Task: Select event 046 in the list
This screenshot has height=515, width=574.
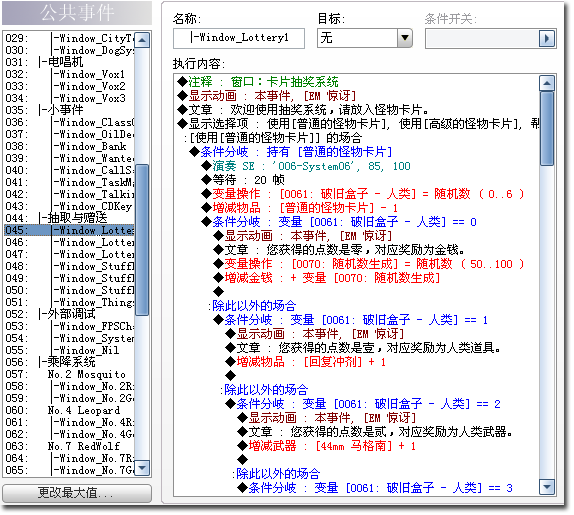Action: (70, 242)
